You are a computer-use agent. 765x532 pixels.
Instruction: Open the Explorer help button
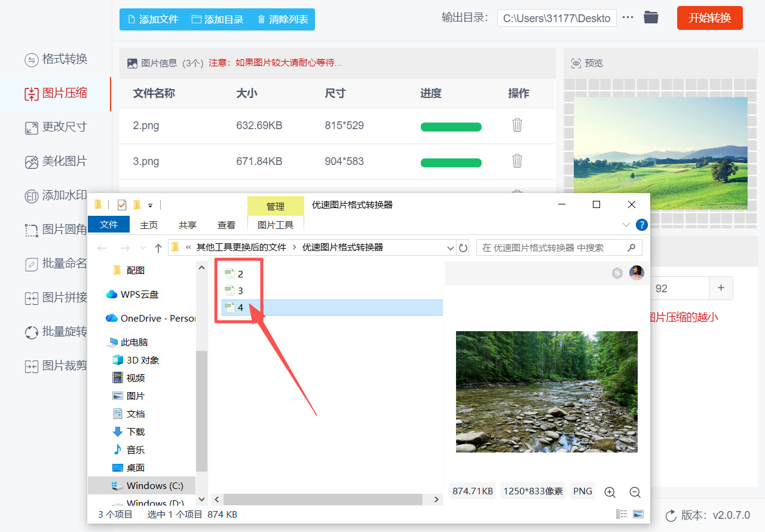tap(642, 225)
